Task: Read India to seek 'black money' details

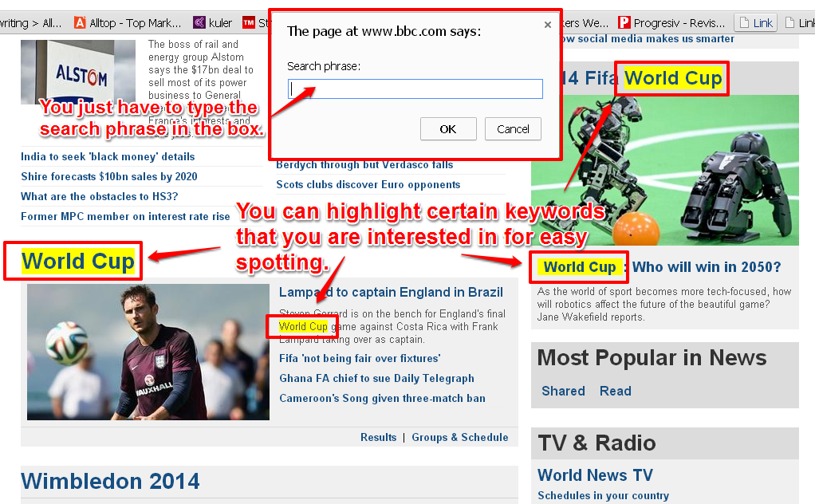Action: click(108, 157)
